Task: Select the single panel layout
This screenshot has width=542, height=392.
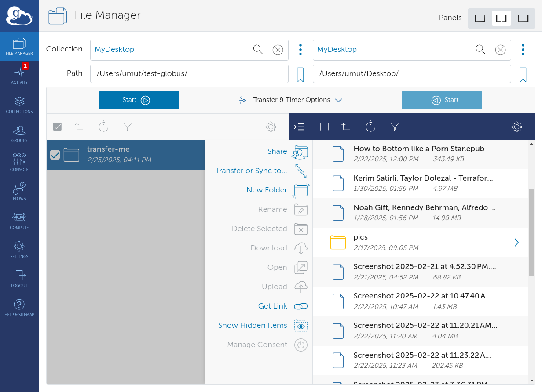Action: click(x=480, y=18)
